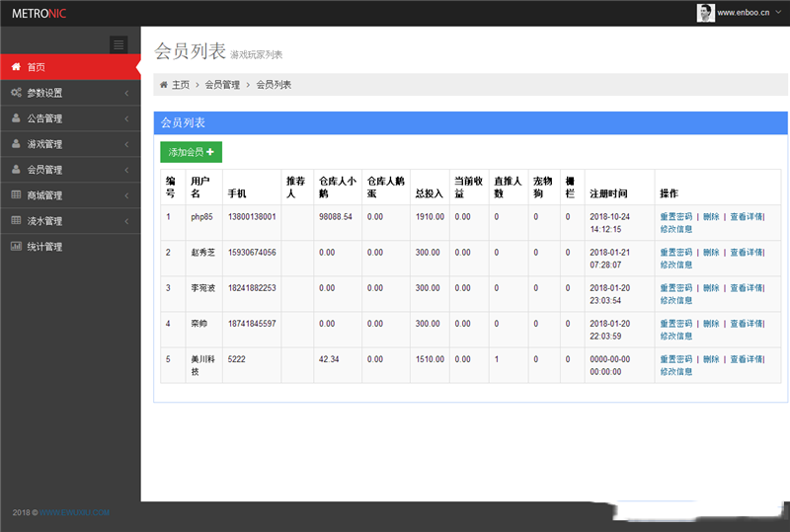The height and width of the screenshot is (532, 790).
Task: Click the breadcrumb home icon
Action: coord(163,85)
